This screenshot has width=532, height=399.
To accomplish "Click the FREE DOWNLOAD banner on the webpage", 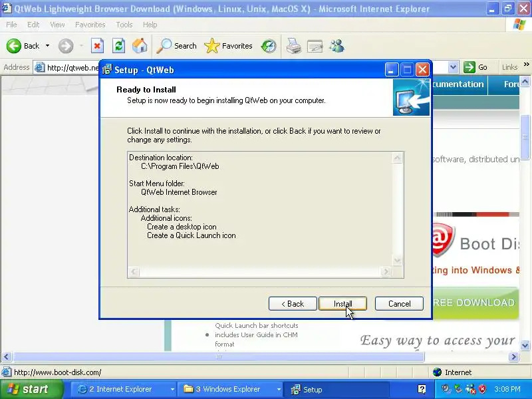I will point(475,303).
